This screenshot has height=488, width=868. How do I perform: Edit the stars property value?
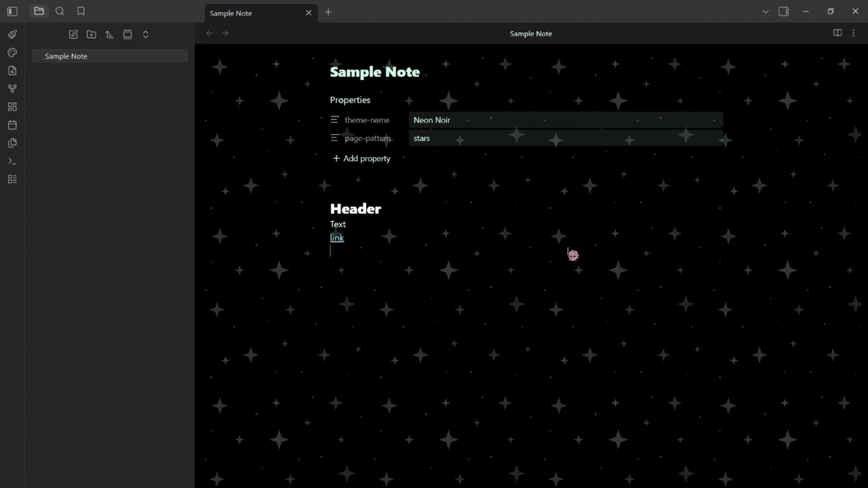566,138
